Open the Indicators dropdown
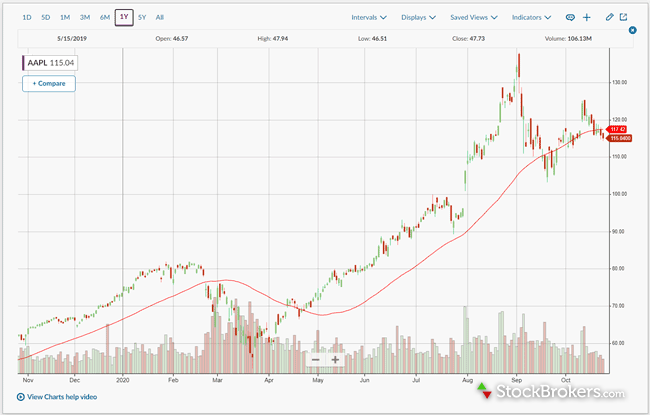The image size is (650, 415). click(531, 17)
